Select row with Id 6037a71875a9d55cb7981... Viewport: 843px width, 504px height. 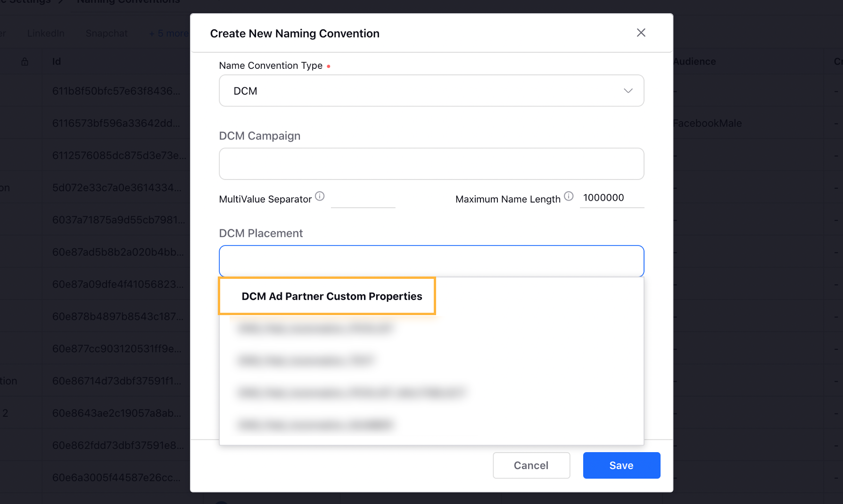click(119, 220)
